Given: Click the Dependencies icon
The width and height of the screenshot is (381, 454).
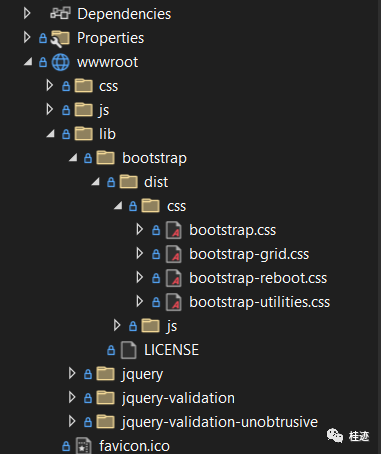Looking at the screenshot, I should pyautogui.click(x=60, y=13).
